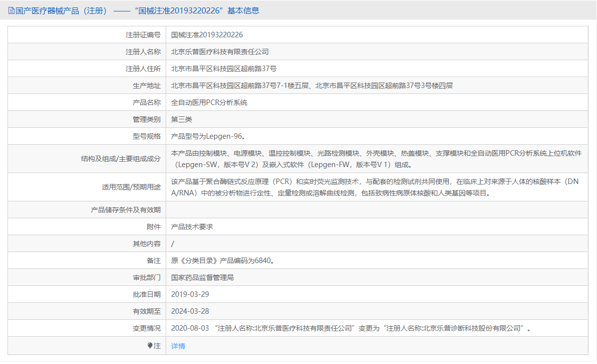Click product name 全自动医用PCR分析系统
Image resolution: width=597 pixels, height=364 pixels.
209,102
